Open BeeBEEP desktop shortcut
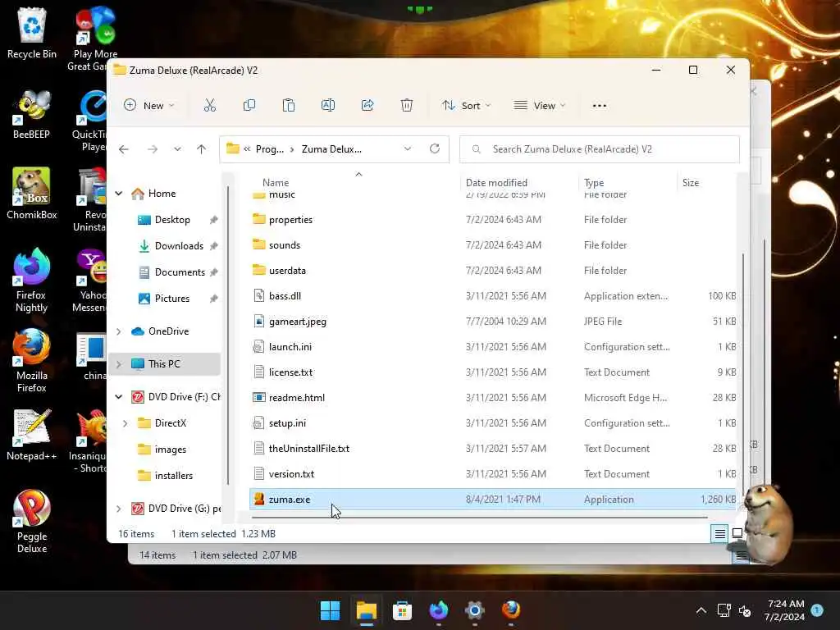 point(32,114)
